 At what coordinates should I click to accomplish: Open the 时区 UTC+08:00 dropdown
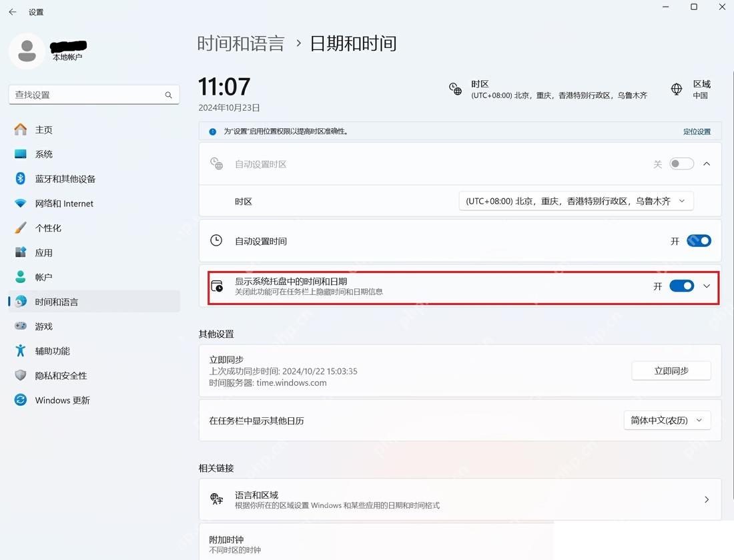(576, 202)
